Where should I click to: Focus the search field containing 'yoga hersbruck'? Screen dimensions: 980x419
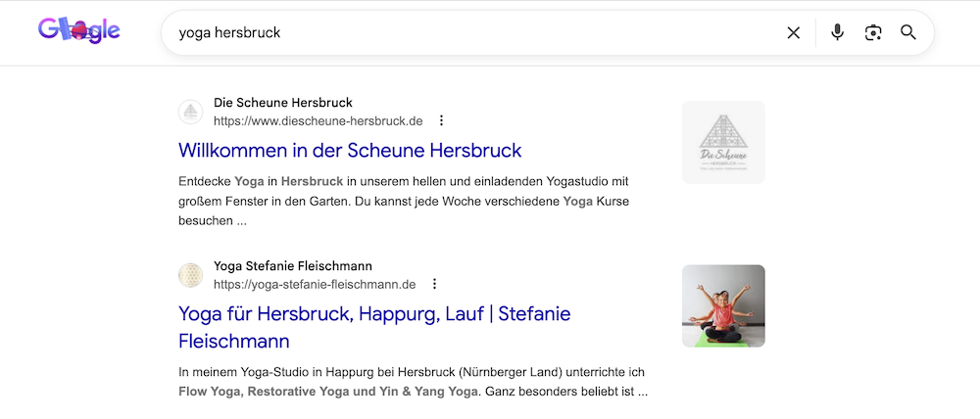coord(470,33)
